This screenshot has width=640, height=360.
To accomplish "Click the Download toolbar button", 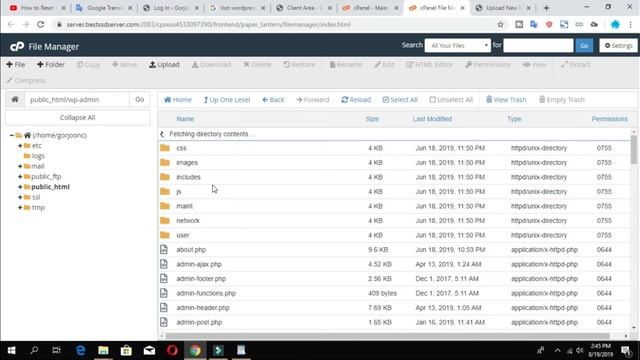I will tap(211, 64).
